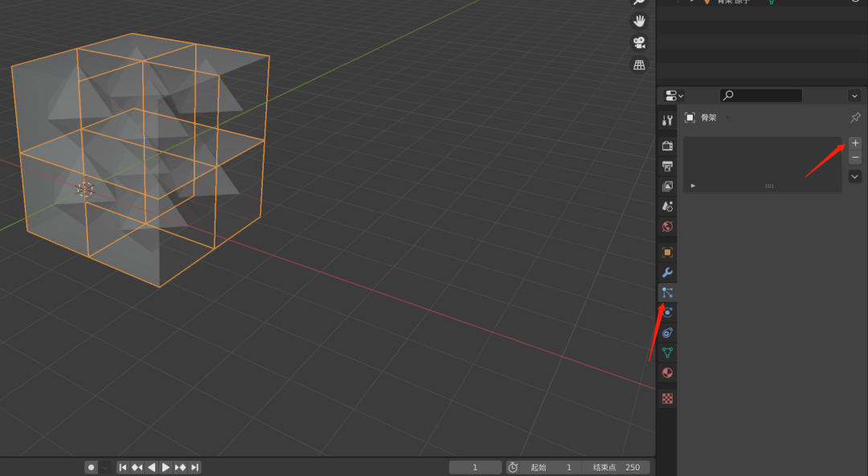Open the green Object Data tab
Screen dimensions: 868x476
click(x=667, y=352)
